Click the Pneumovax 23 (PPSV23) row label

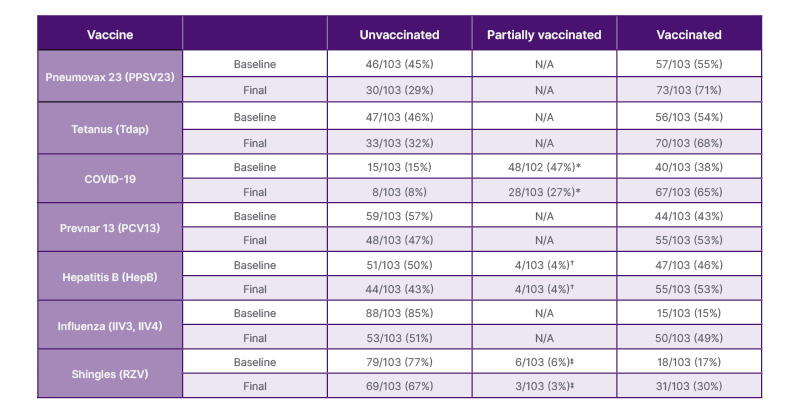(x=110, y=76)
